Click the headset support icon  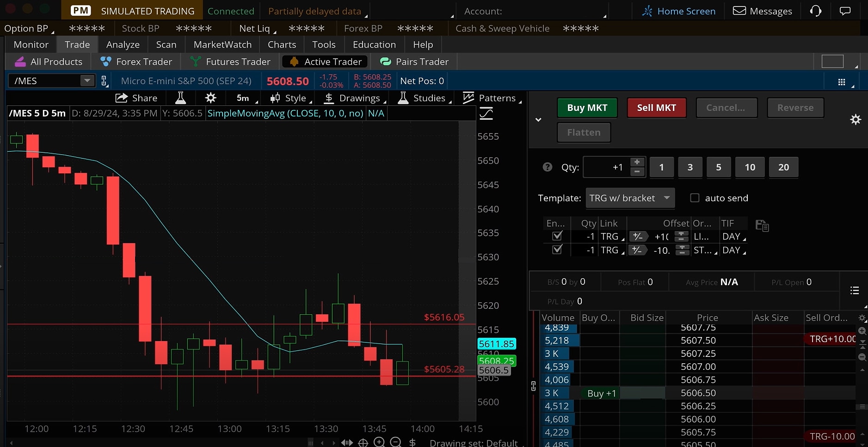point(816,11)
